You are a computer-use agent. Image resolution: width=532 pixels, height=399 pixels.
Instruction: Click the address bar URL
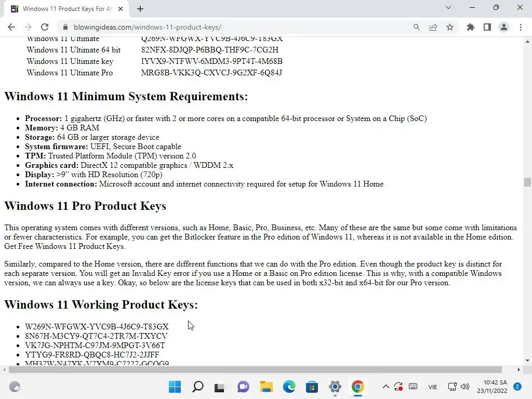pos(148,27)
